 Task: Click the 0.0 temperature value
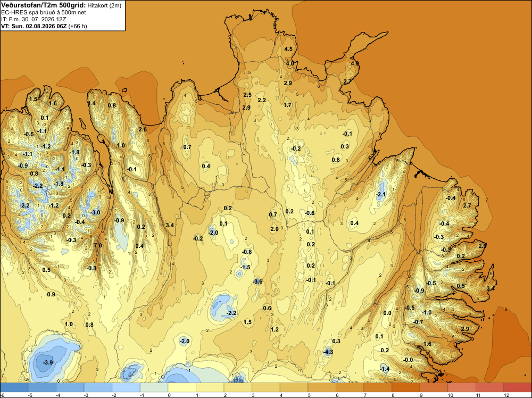pos(387,313)
